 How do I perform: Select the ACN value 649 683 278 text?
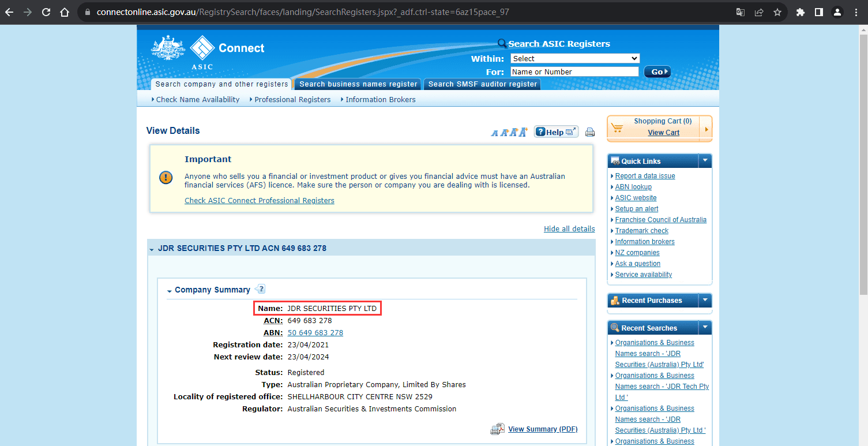pyautogui.click(x=310, y=320)
